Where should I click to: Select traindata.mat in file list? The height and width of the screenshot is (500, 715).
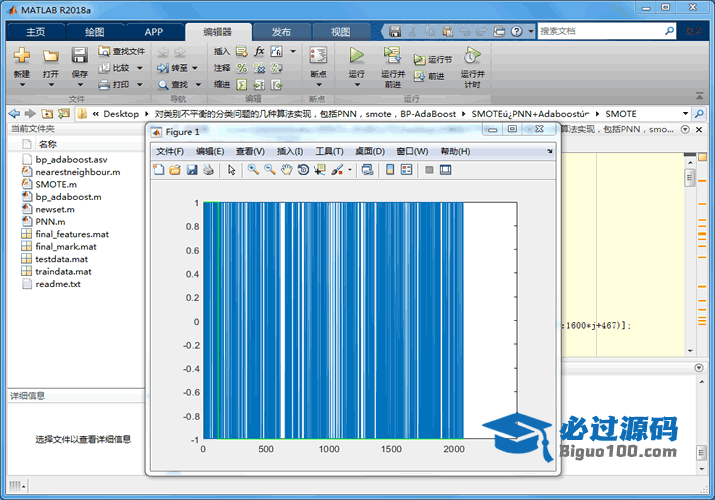tap(63, 272)
